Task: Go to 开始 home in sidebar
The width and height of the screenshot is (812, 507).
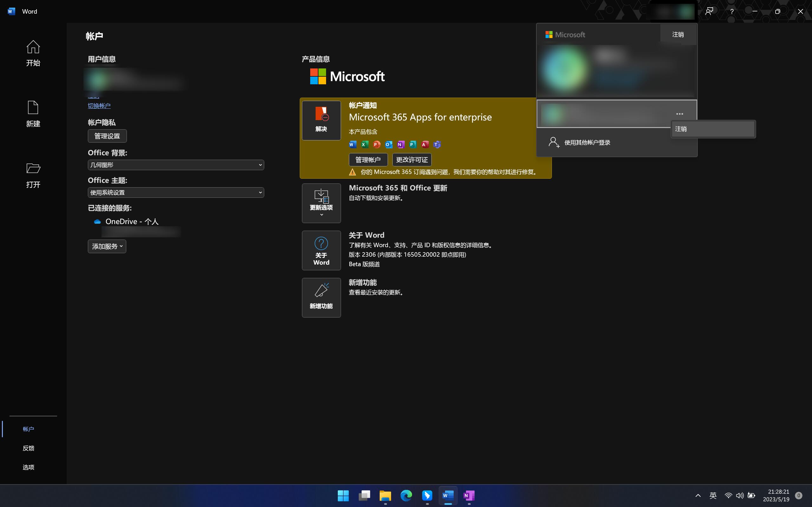Action: (x=33, y=53)
